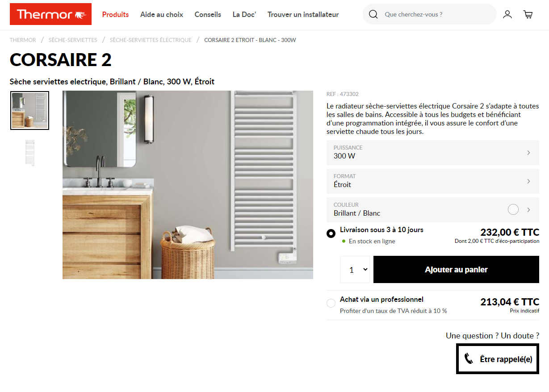Select the Livraison sous 3 à 10 jours option

(x=331, y=234)
